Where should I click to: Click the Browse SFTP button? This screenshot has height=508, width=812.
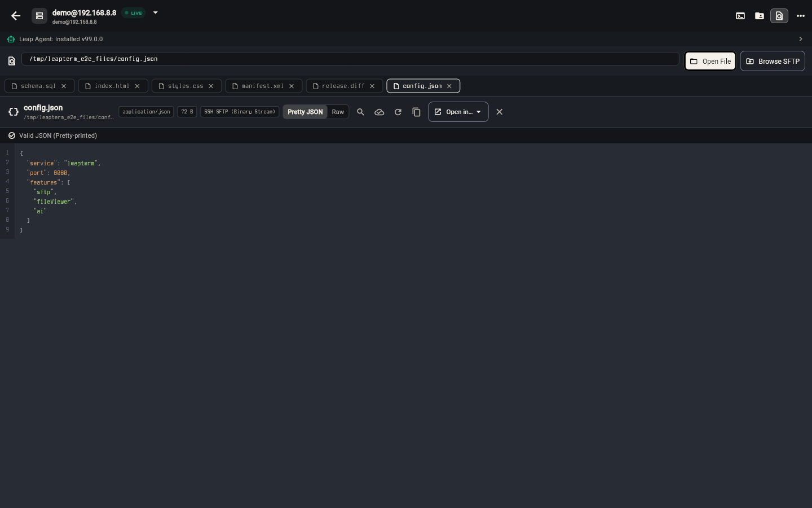pyautogui.click(x=773, y=61)
